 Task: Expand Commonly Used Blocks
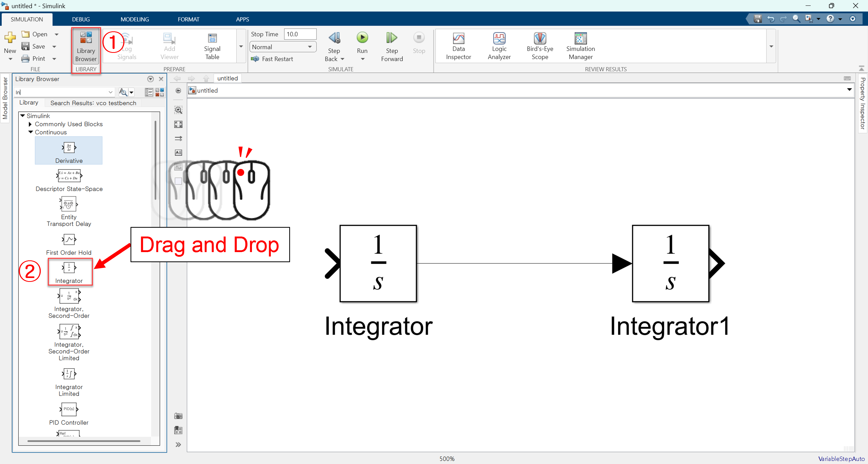click(x=31, y=124)
